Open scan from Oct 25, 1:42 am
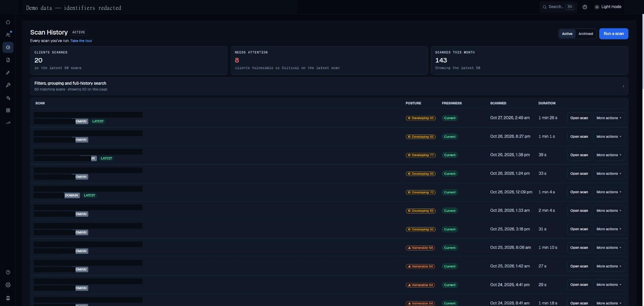The image size is (644, 306). pyautogui.click(x=579, y=266)
